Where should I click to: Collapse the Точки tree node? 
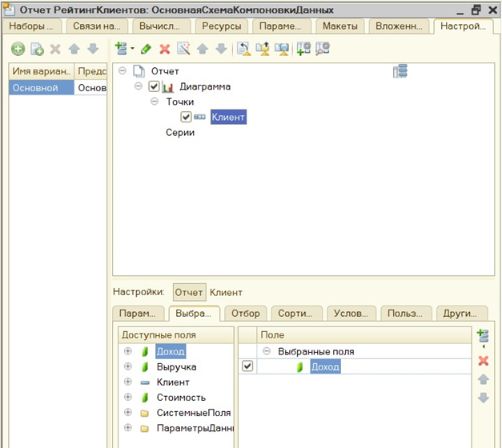click(155, 102)
